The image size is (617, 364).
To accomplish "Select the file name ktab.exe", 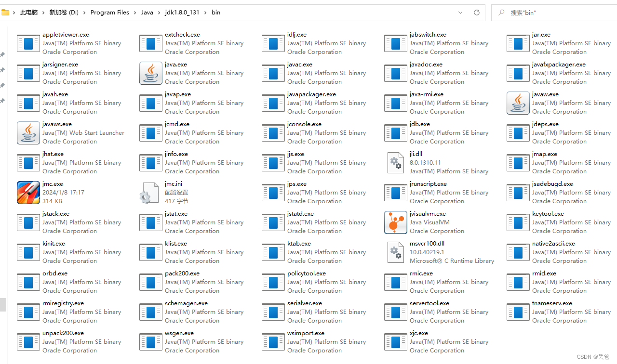I will point(299,244).
